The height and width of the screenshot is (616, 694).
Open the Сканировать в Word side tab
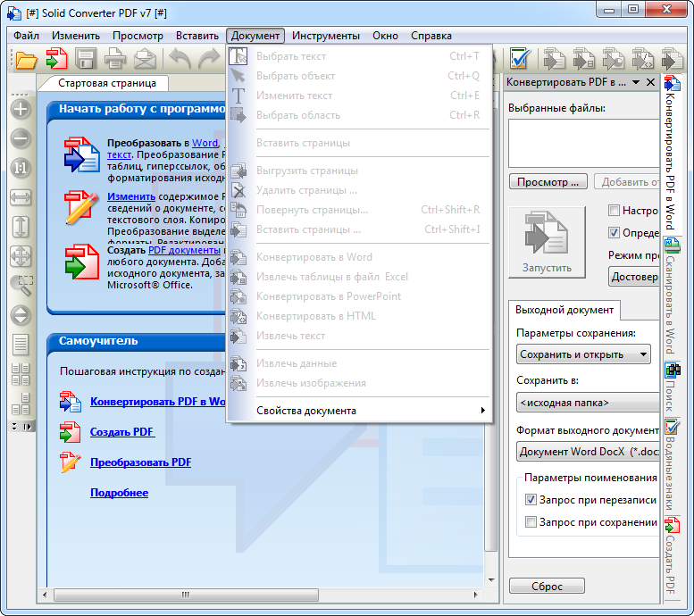coord(672,297)
